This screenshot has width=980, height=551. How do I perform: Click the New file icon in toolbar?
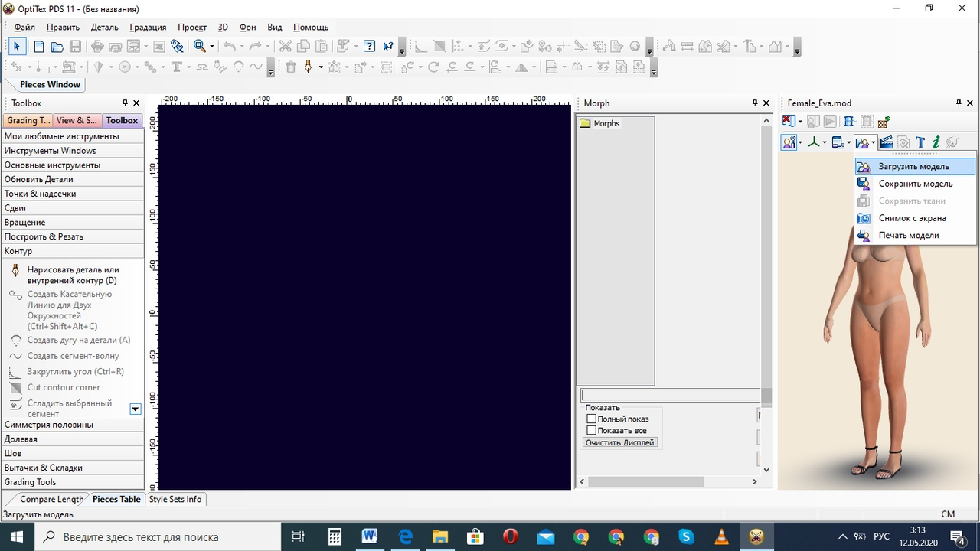(38, 47)
